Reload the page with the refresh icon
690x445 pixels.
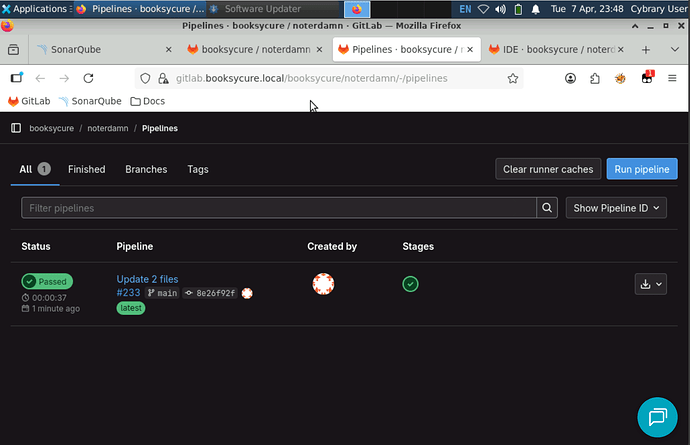click(x=88, y=78)
